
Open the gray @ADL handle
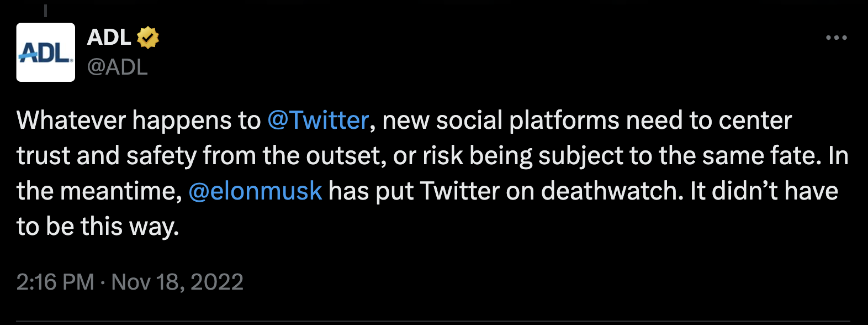118,67
